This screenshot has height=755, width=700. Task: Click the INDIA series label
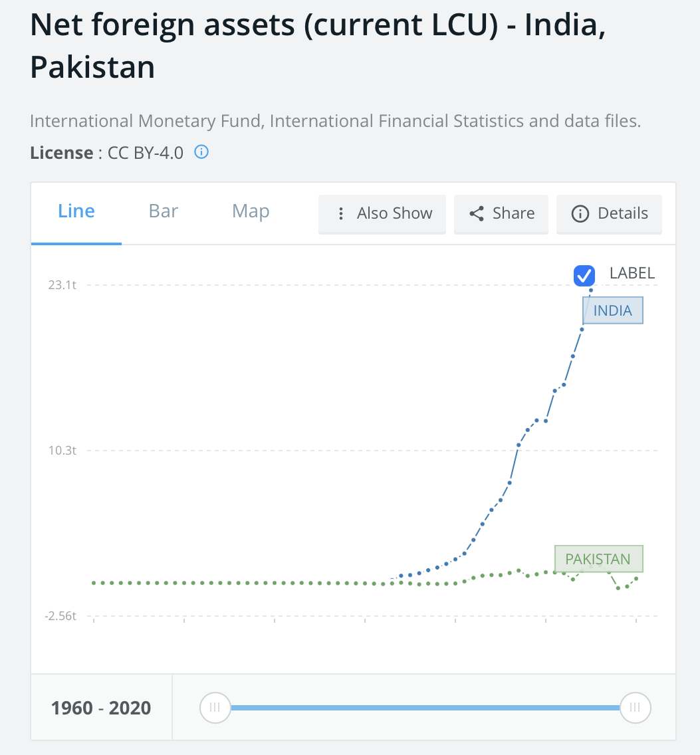[613, 310]
